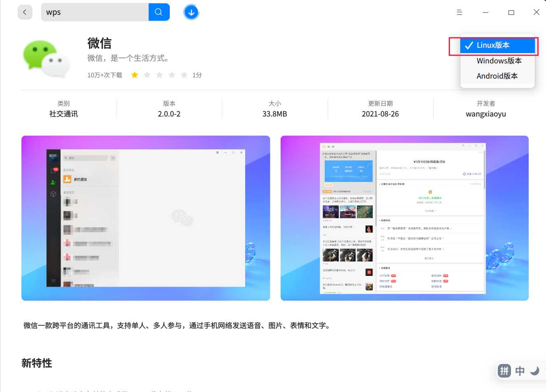Click the search field containing wps
Screen dimensions: 546x392
(95, 12)
